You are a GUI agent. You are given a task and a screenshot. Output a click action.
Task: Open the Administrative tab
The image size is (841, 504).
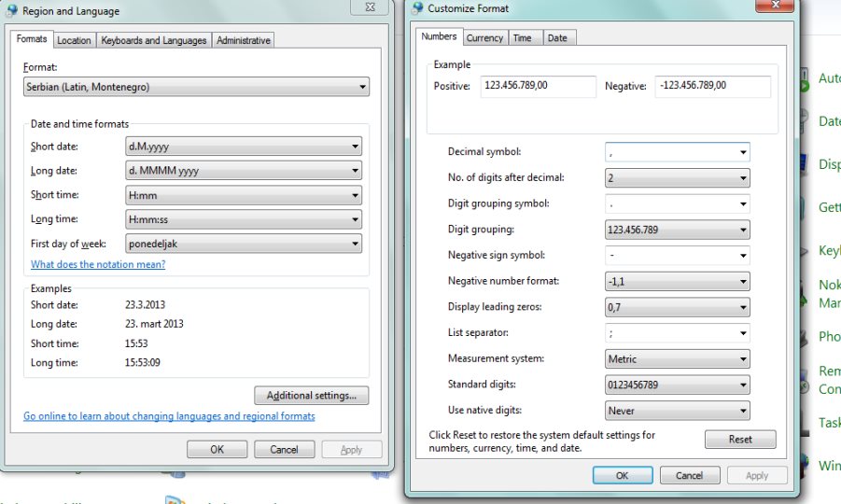tap(244, 40)
